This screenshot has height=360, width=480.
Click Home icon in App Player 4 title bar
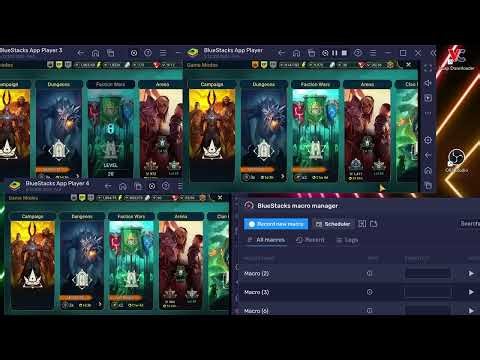(x=123, y=186)
